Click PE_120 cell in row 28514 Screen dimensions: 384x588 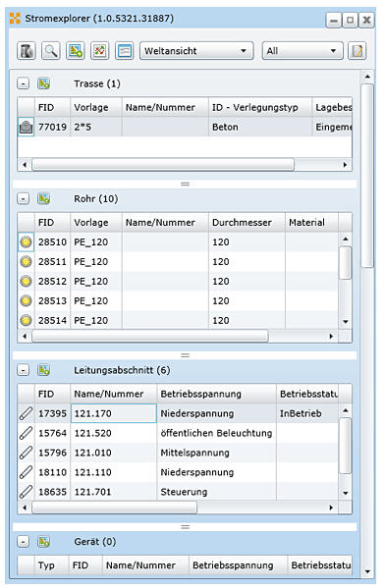(x=96, y=320)
